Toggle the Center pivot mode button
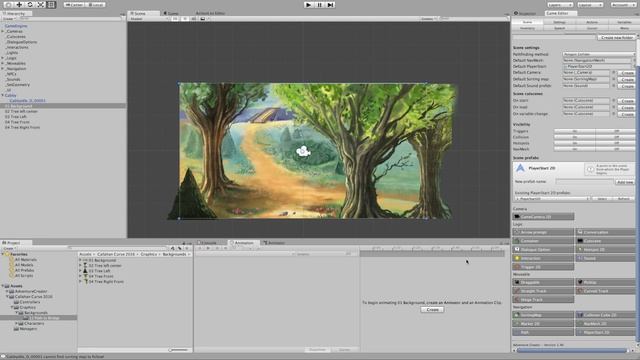 pyautogui.click(x=74, y=4)
